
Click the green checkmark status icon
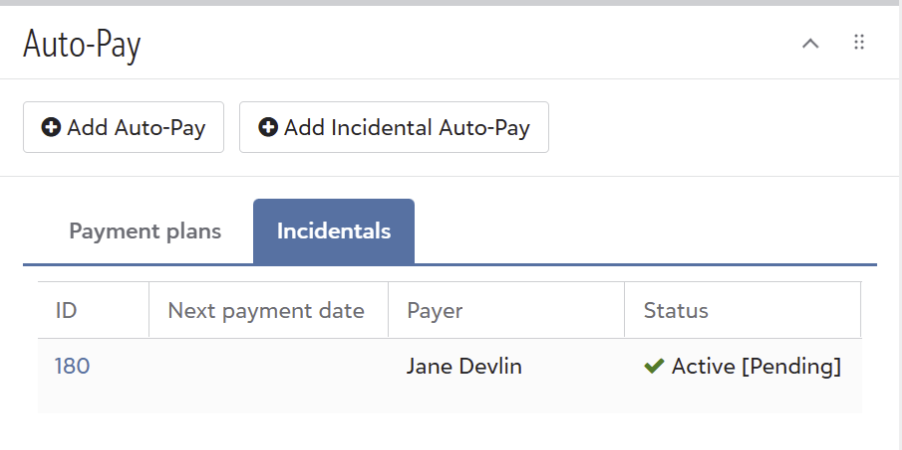654,367
